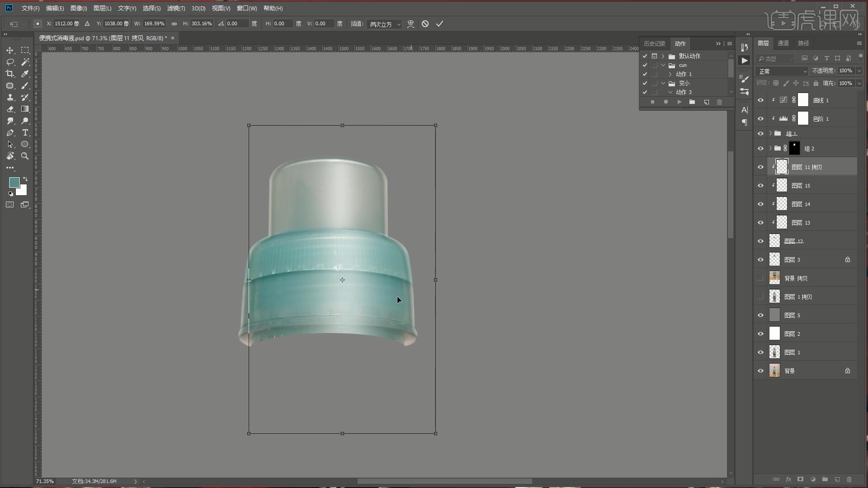Switch to warp mode icon
868x488 pixels.
click(410, 23)
